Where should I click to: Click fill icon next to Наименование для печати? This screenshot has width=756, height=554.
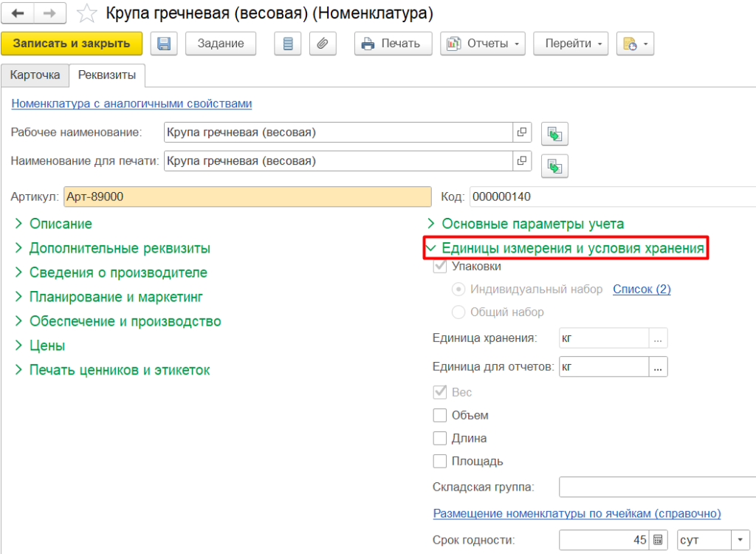554,166
